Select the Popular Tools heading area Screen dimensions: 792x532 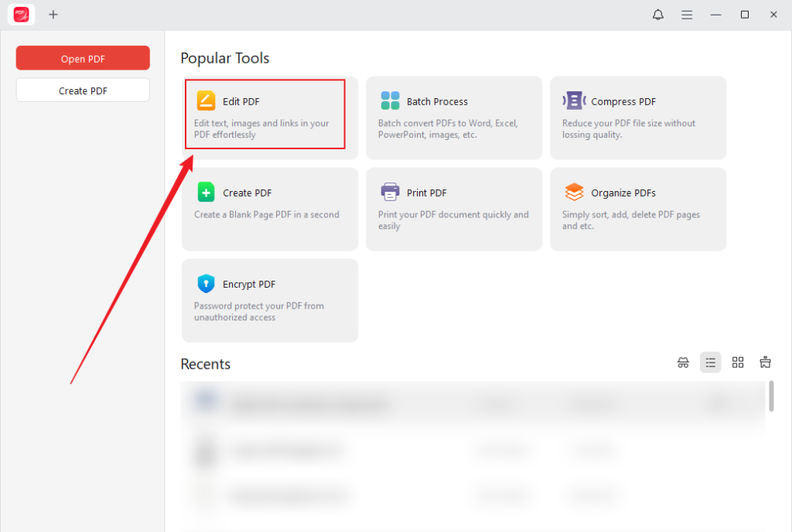(224, 58)
